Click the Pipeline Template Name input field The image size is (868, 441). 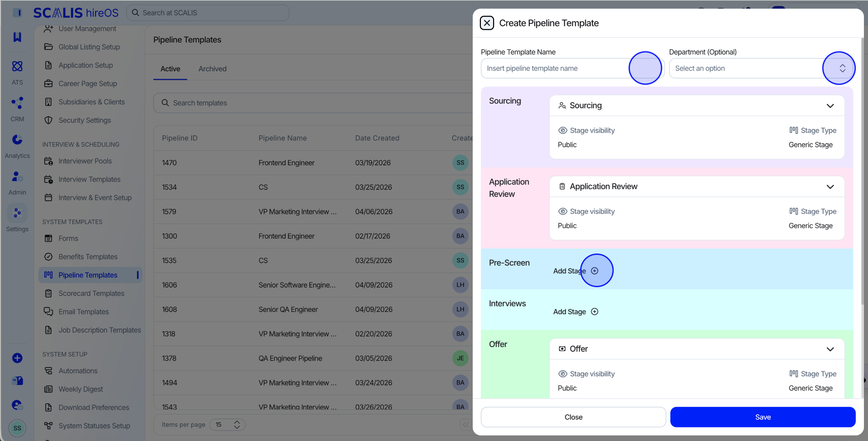[573, 68]
